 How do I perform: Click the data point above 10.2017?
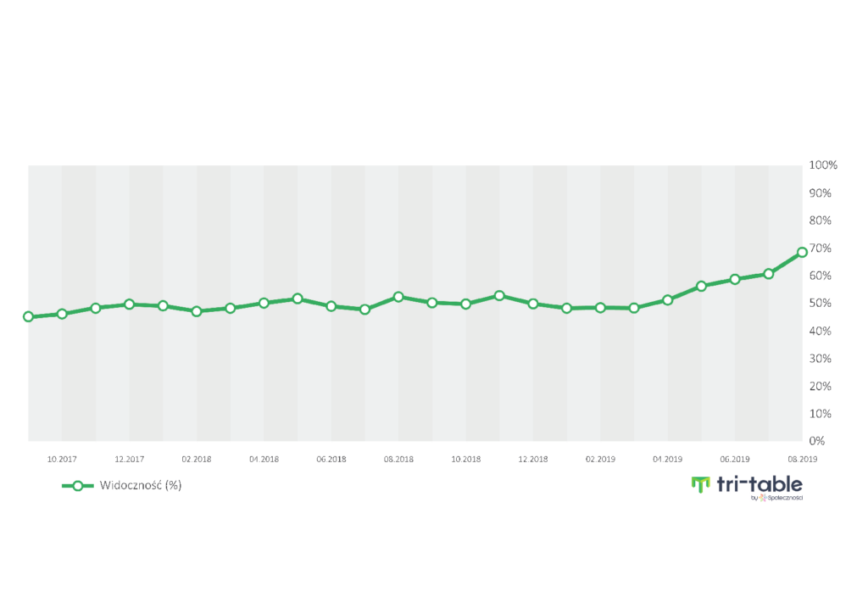pyautogui.click(x=62, y=314)
